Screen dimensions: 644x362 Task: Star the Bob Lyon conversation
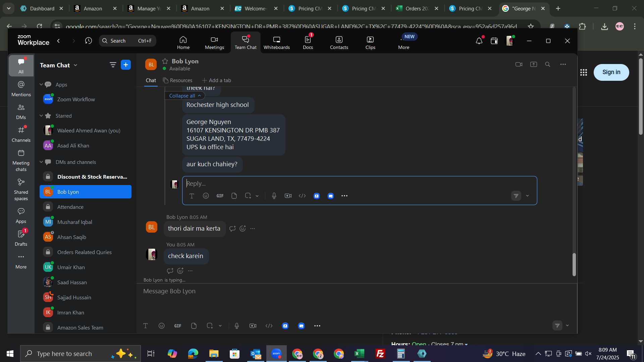[x=165, y=61]
